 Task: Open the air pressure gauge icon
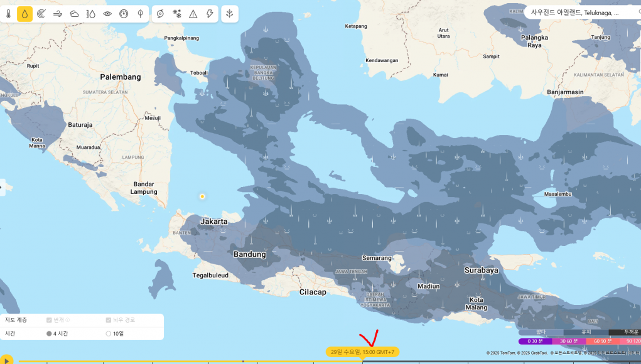(x=124, y=14)
